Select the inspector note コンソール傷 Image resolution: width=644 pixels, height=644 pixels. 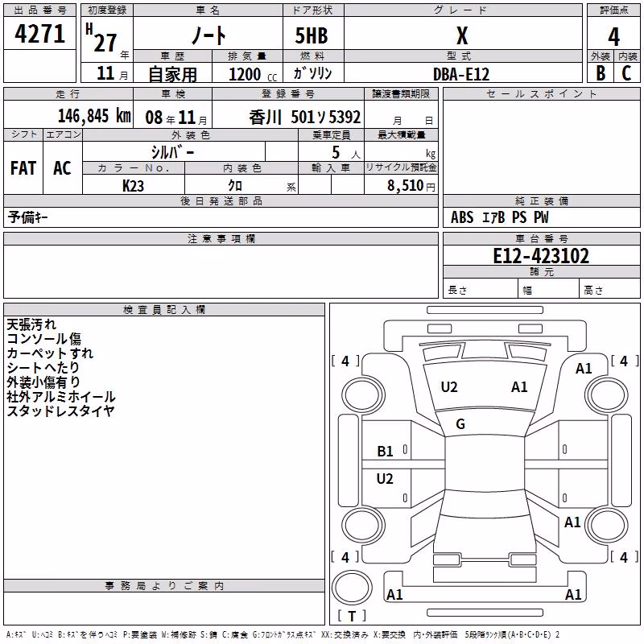(44, 339)
